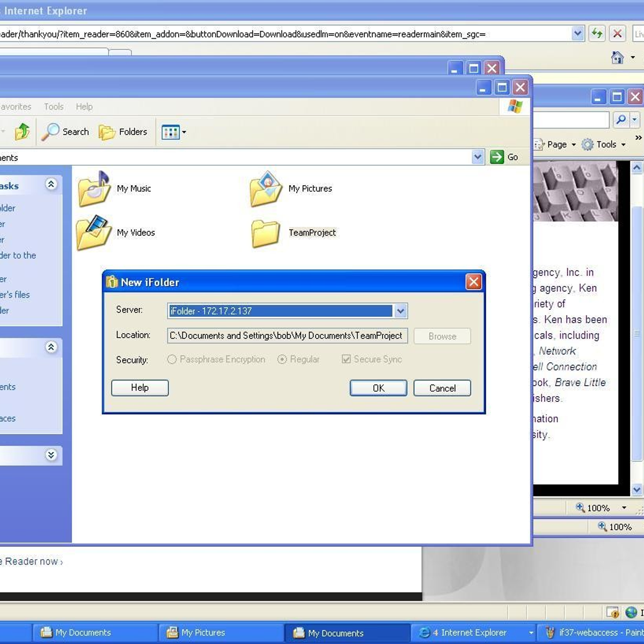Image resolution: width=644 pixels, height=644 pixels.
Task: Open the Help menu in Explorer
Action: [84, 107]
